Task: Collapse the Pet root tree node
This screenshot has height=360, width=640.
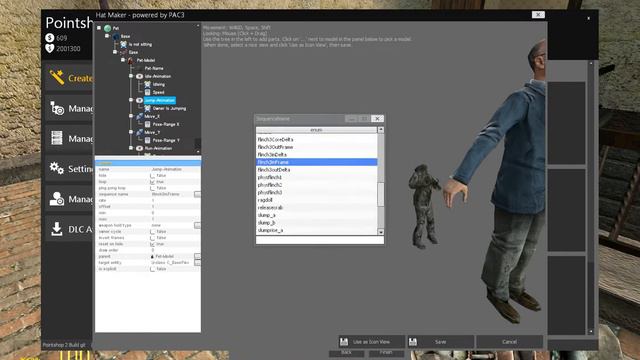Action: point(99,28)
